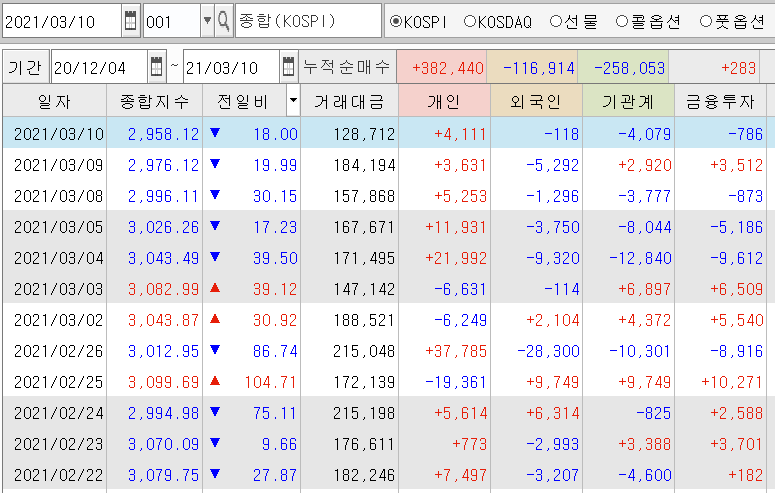
Task: Click foreigner net value +6,314
Action: (x=552, y=413)
